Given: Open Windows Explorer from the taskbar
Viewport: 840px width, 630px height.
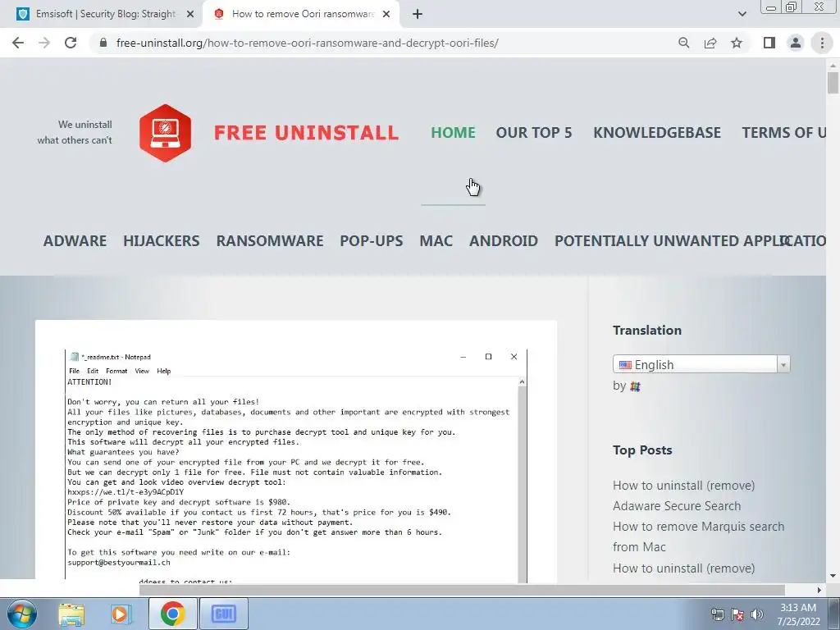Looking at the screenshot, I should 71,614.
